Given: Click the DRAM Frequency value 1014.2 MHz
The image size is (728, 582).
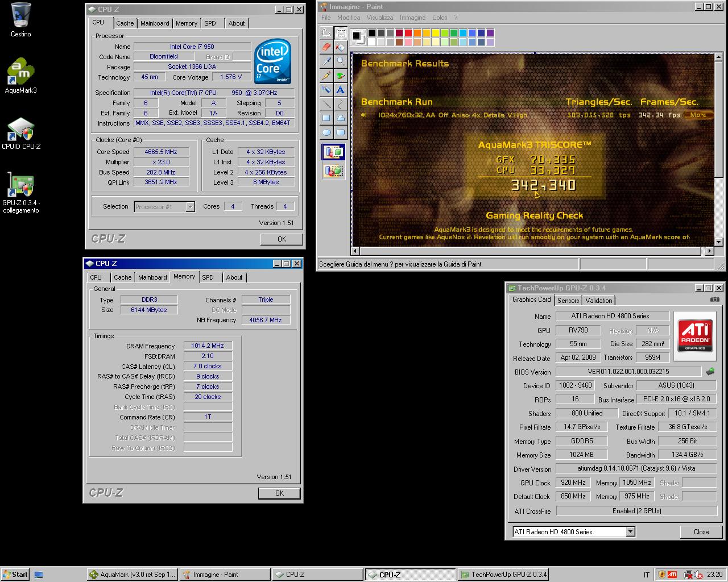Looking at the screenshot, I should click(208, 346).
